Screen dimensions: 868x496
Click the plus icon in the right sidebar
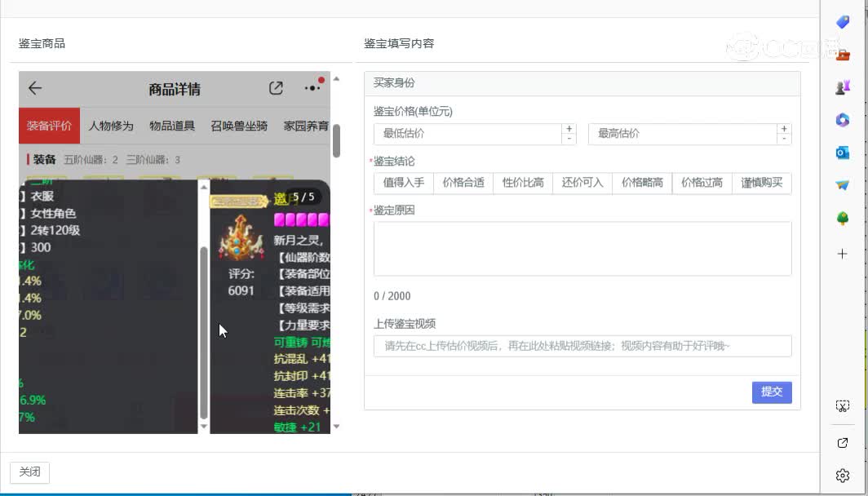tap(843, 253)
